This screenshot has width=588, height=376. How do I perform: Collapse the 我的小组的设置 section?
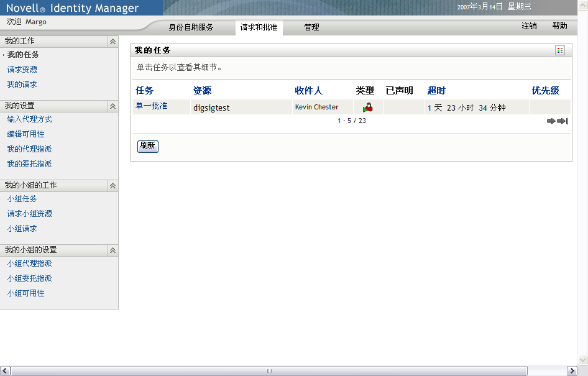click(x=113, y=250)
